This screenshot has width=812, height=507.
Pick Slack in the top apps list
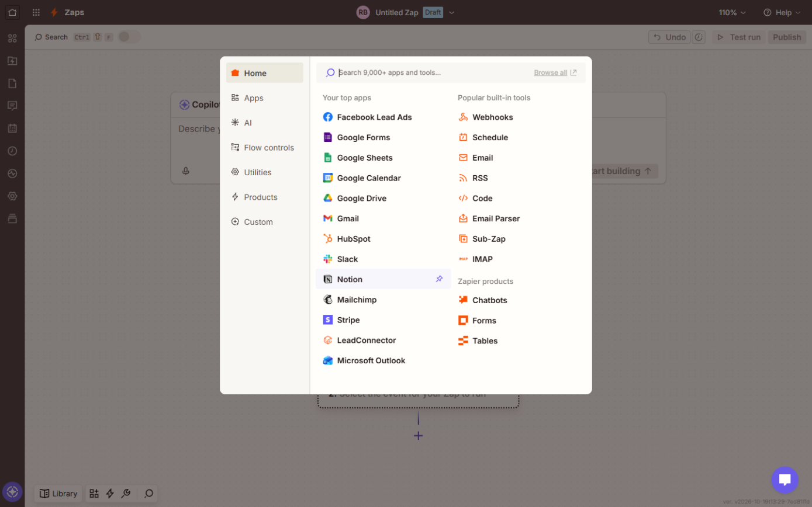click(383, 259)
